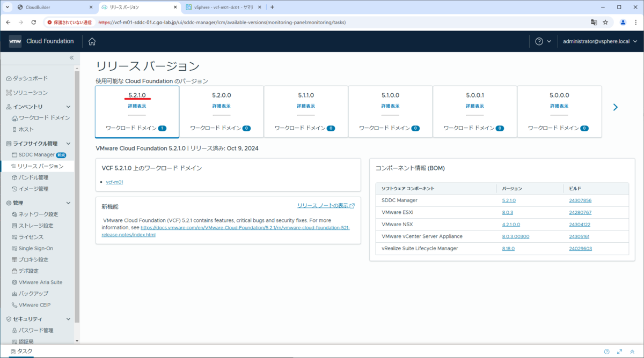Open a new browser tab
This screenshot has width=644, height=358.
[272, 8]
